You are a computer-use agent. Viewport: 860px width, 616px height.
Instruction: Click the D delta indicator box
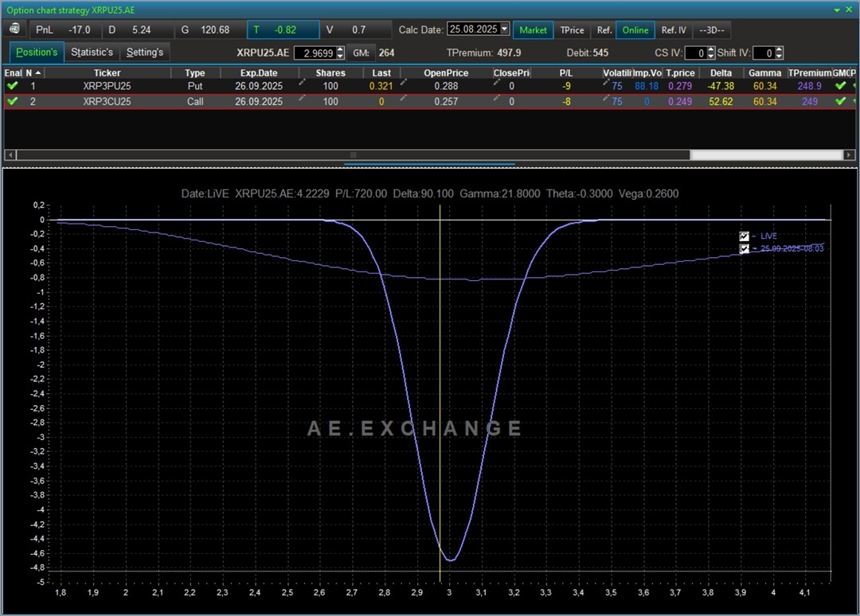click(x=137, y=29)
